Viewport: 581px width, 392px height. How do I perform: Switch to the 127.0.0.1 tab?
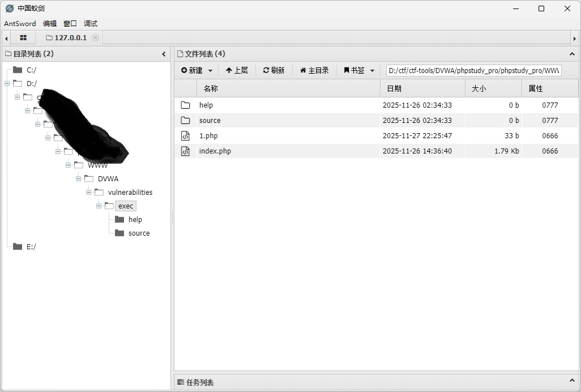[69, 38]
